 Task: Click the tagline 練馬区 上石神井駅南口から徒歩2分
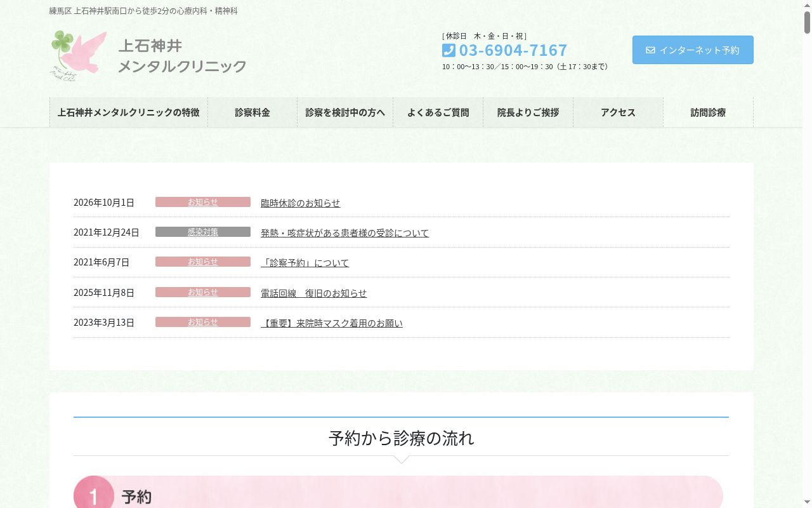143,11
